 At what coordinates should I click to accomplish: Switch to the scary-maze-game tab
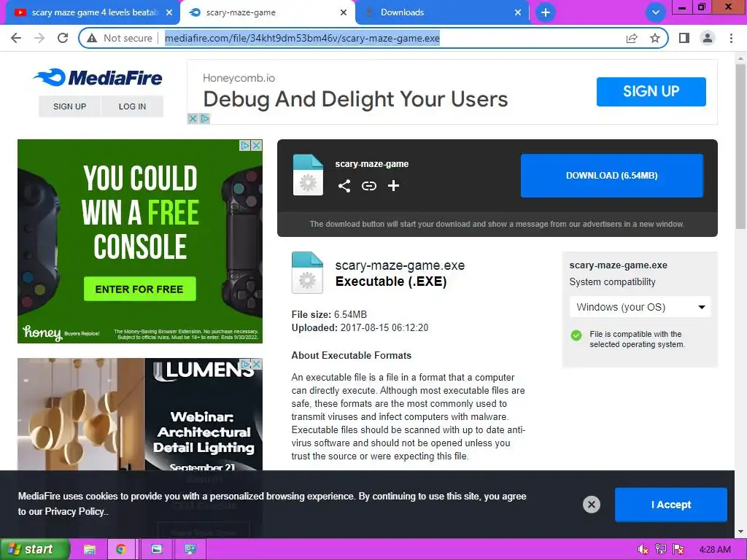268,12
